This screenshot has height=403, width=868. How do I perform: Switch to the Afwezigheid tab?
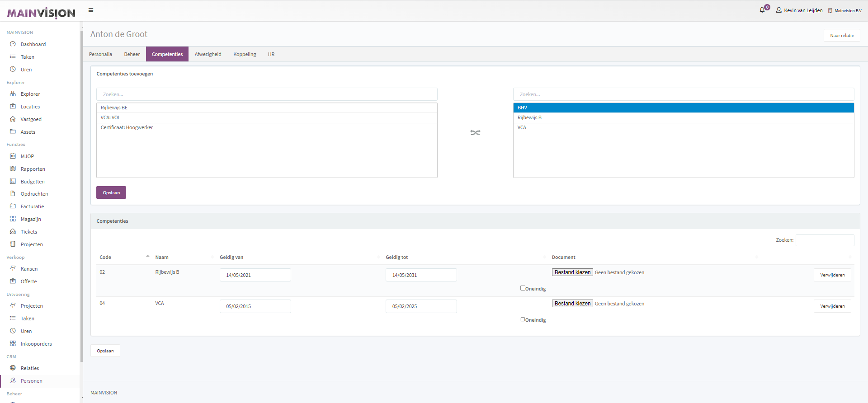click(x=208, y=54)
